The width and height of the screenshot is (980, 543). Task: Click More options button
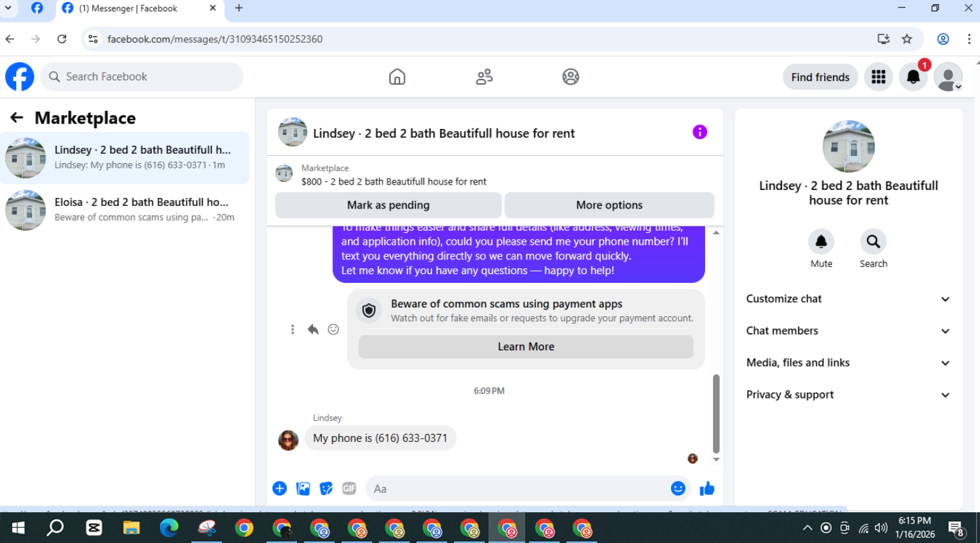pyautogui.click(x=609, y=205)
